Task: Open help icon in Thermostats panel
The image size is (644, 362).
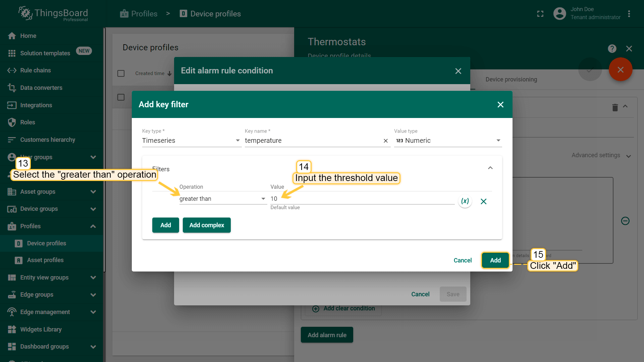Action: click(x=612, y=49)
